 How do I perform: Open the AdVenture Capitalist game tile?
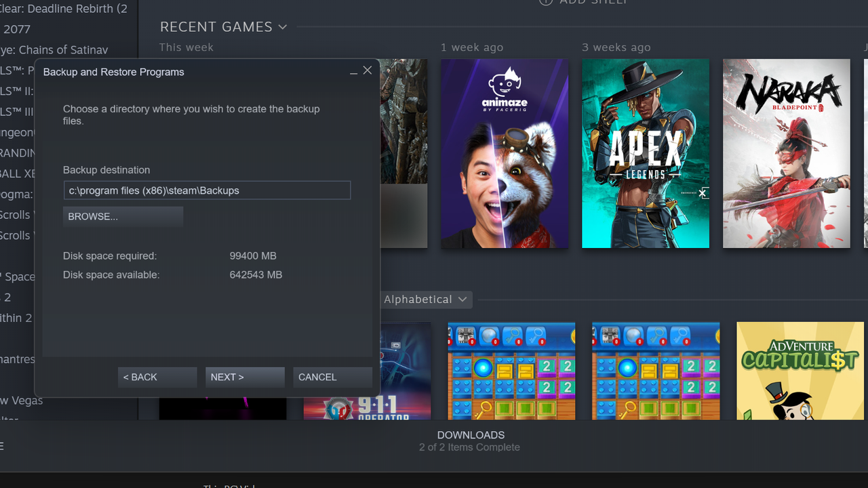point(800,371)
